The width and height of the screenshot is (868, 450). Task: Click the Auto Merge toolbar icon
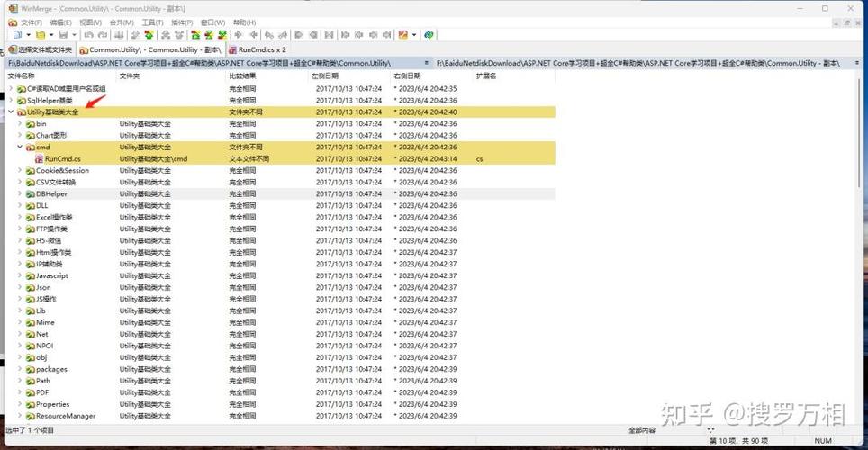pos(329,35)
